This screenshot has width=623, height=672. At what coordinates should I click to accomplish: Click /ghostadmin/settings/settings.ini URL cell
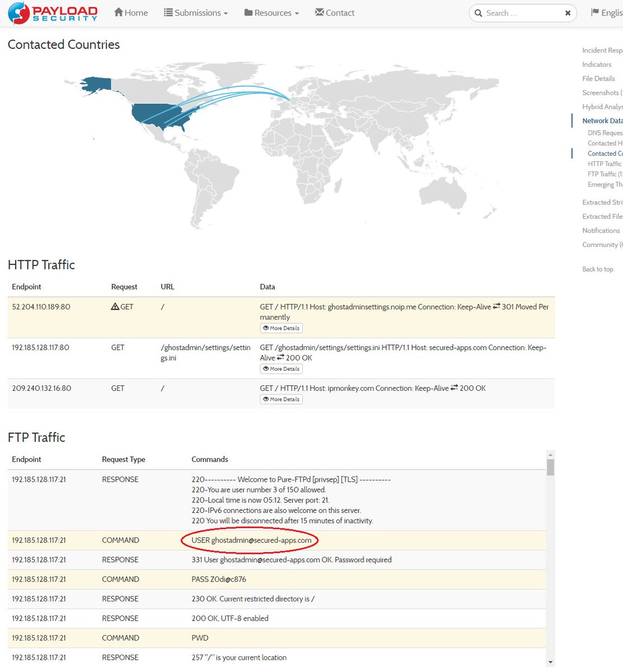[205, 353]
